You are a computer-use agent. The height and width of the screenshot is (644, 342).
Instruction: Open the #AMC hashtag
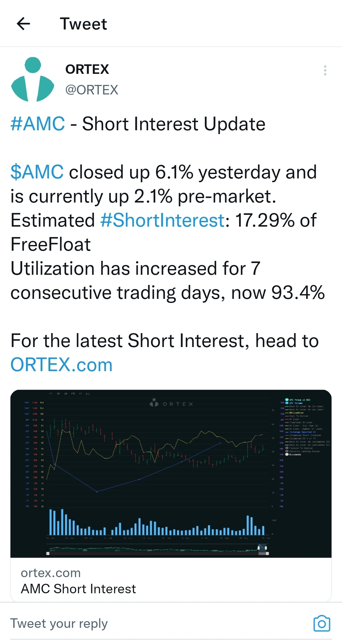pos(38,124)
